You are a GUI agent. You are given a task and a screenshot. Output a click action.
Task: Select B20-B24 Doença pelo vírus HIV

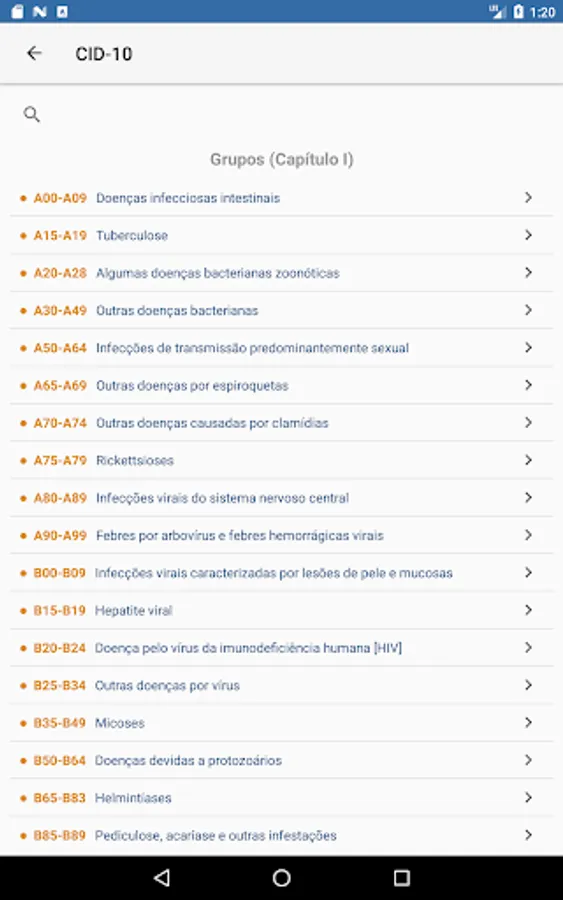coord(281,647)
